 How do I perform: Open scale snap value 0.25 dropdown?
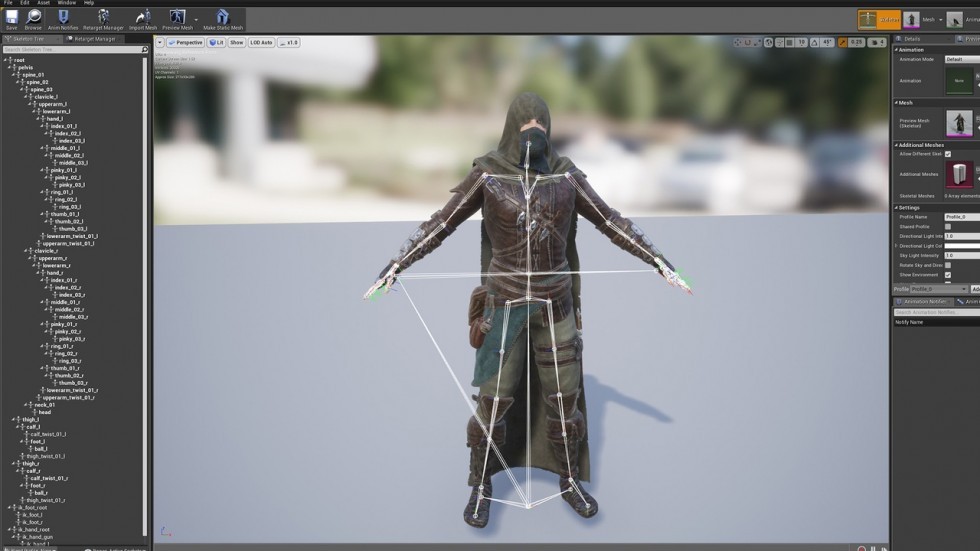click(x=856, y=42)
